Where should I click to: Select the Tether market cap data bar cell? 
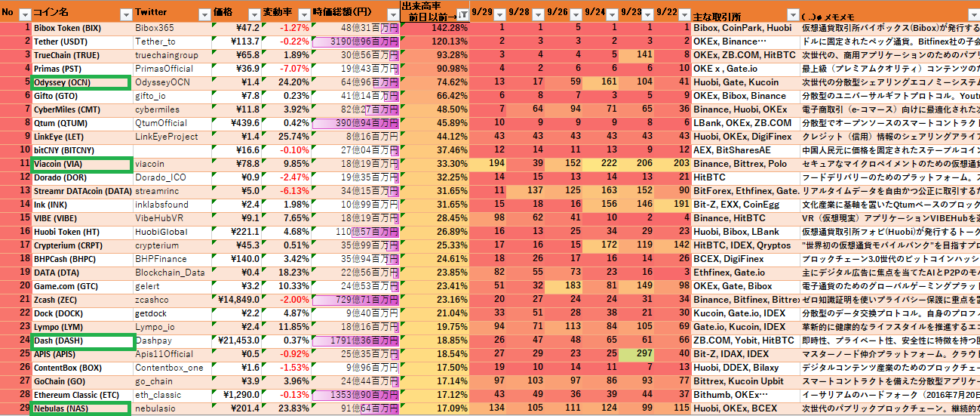tap(355, 42)
